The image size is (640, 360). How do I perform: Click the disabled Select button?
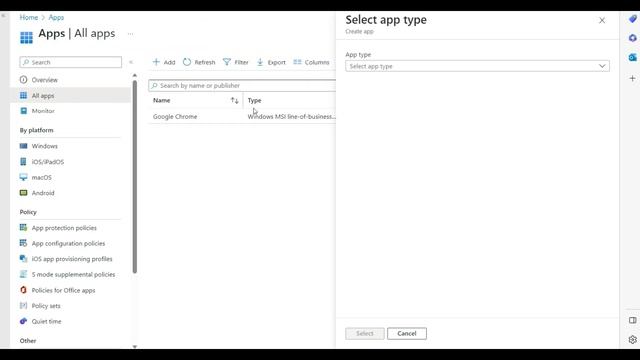[364, 333]
